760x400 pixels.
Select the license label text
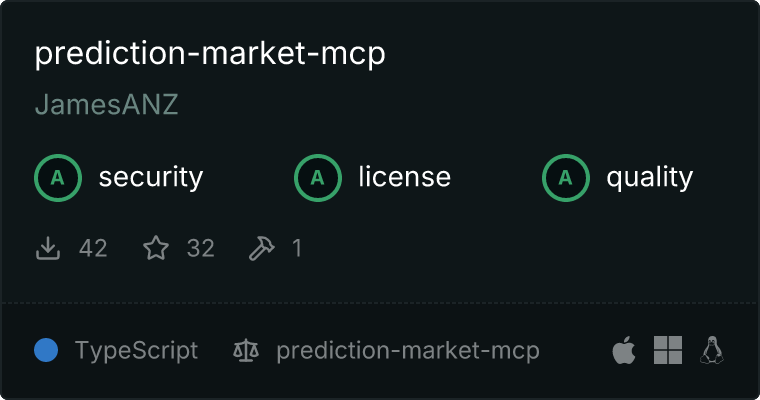coord(405,176)
